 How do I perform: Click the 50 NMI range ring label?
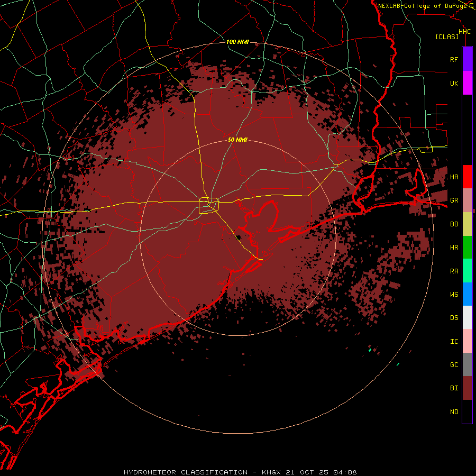[237, 140]
